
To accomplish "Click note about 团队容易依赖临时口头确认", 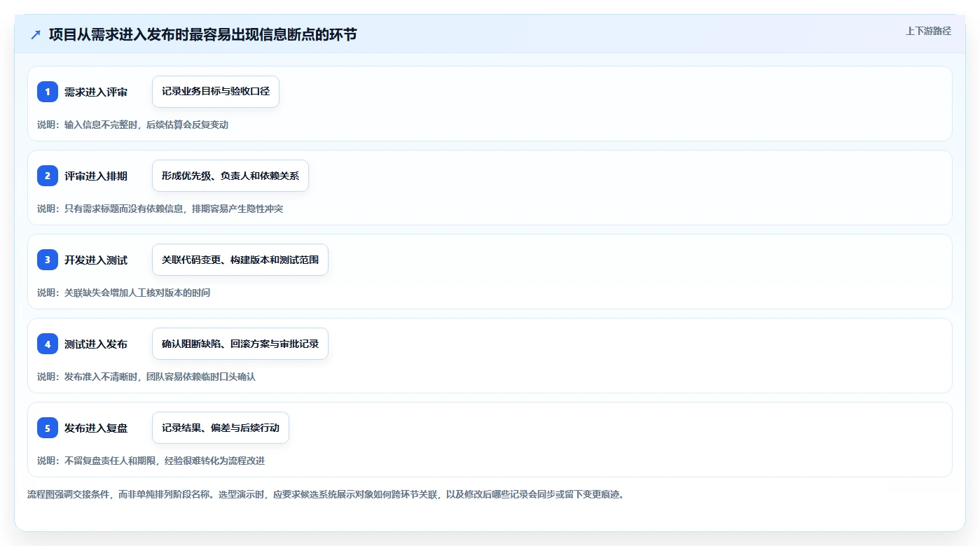I will [146, 377].
